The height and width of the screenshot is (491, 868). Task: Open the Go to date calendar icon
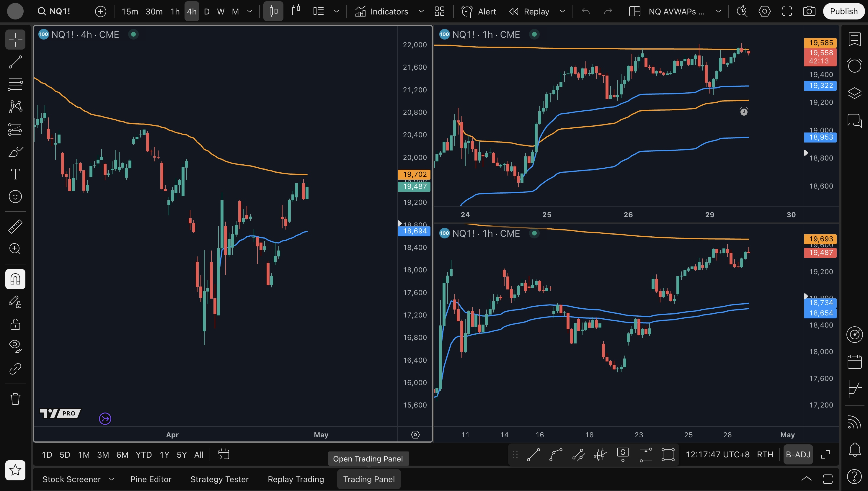[223, 454]
